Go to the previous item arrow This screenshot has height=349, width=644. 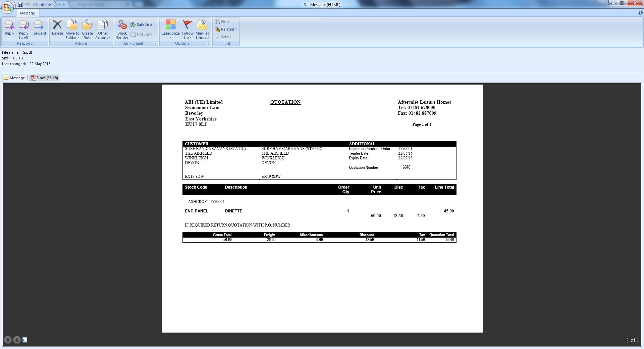pos(42,4)
